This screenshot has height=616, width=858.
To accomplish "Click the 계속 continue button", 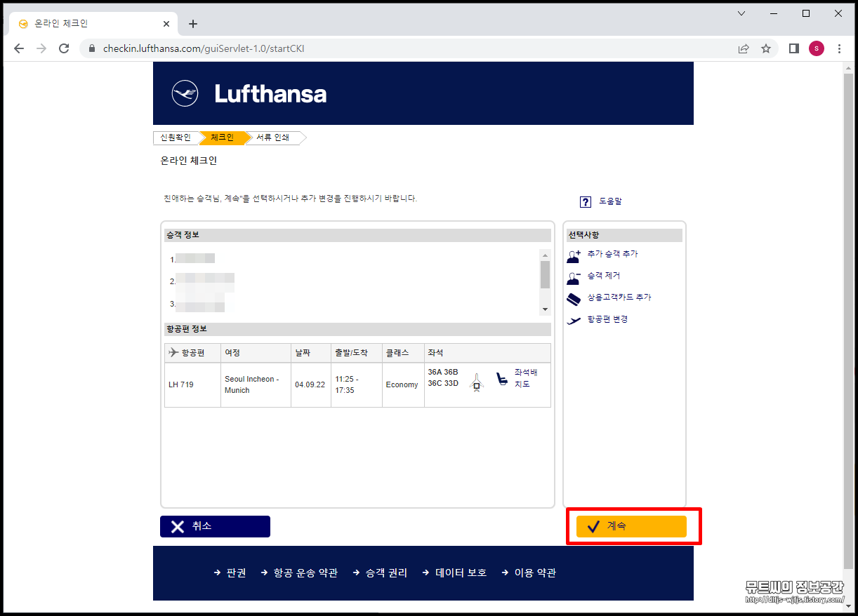I will pyautogui.click(x=631, y=526).
